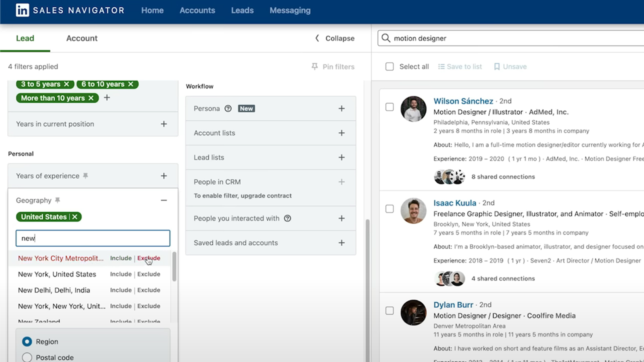Include New York, United States
The image size is (644, 362).
(121, 274)
